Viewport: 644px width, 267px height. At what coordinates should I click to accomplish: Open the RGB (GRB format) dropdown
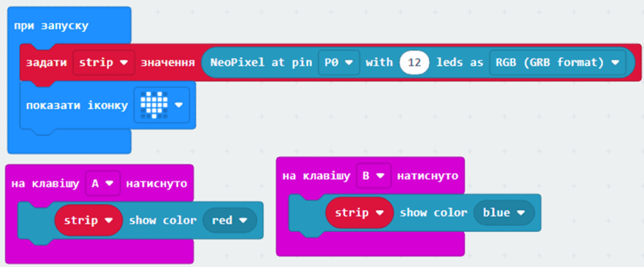pos(558,63)
